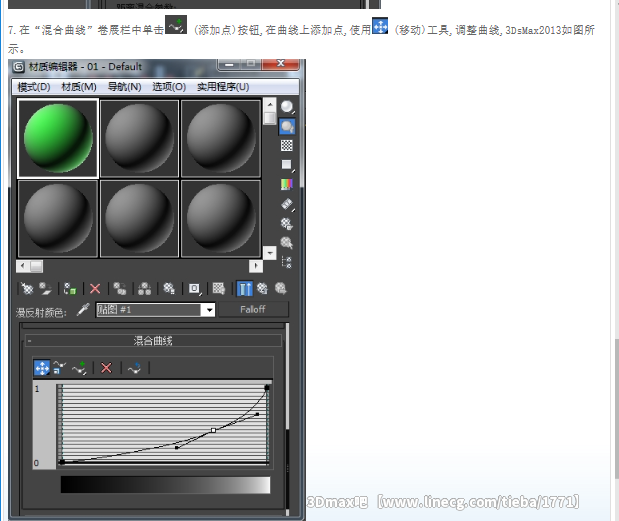Open the 选项(O) menu
The width and height of the screenshot is (619, 521).
[169, 87]
